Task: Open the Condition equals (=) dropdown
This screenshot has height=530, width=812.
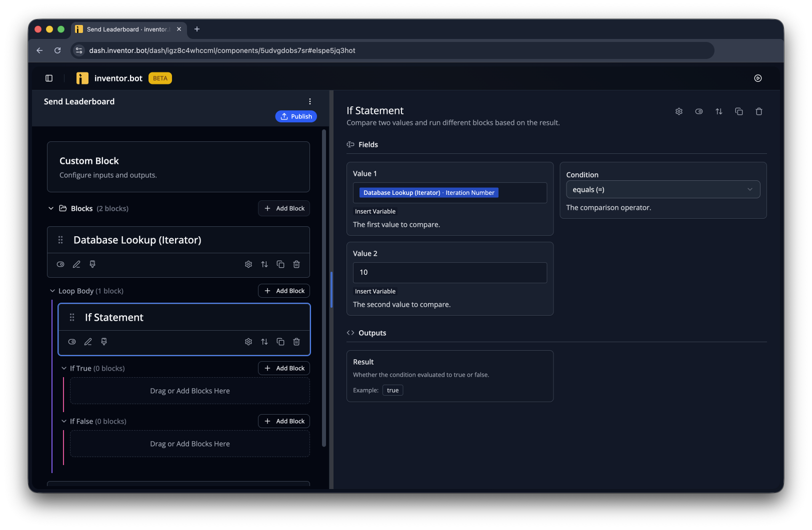Action: pos(663,189)
